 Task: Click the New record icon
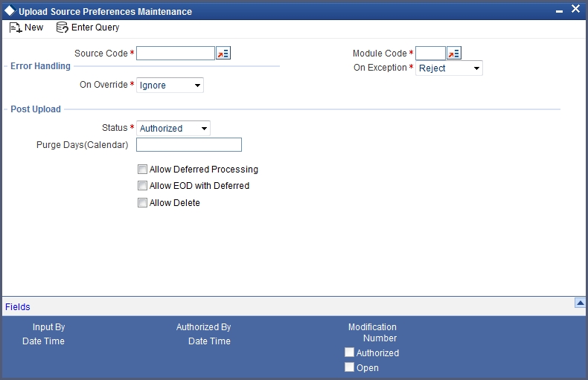click(x=16, y=28)
